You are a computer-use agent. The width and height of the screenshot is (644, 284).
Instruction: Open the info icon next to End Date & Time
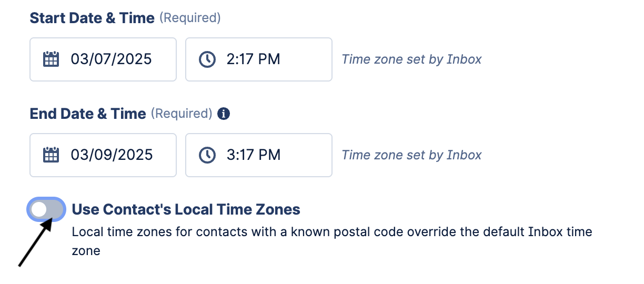(x=224, y=114)
